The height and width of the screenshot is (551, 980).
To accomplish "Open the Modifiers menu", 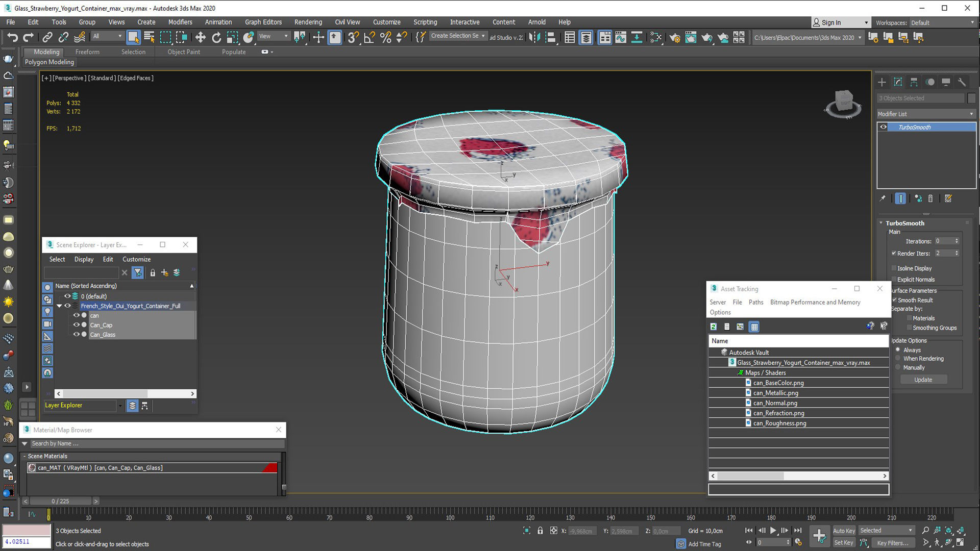I will [x=180, y=22].
